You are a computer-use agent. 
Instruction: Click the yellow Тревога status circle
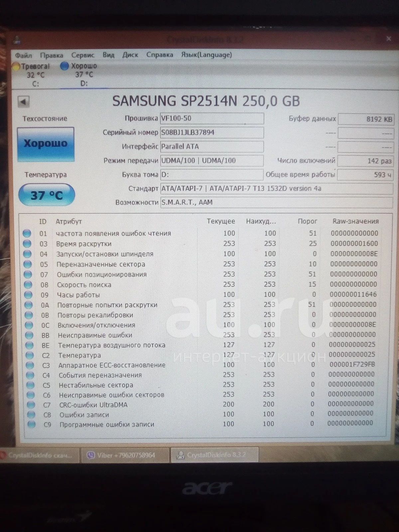point(16,66)
